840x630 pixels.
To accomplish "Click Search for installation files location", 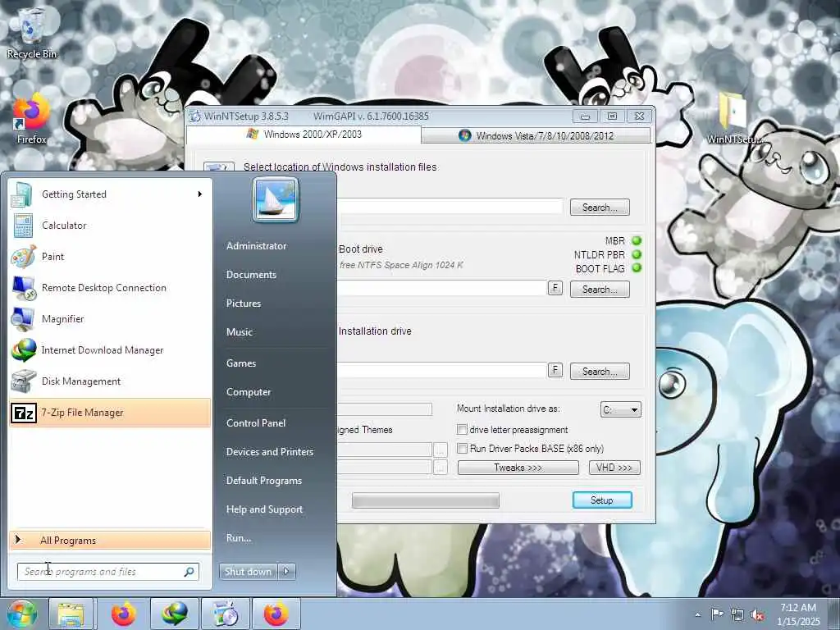I will (600, 208).
